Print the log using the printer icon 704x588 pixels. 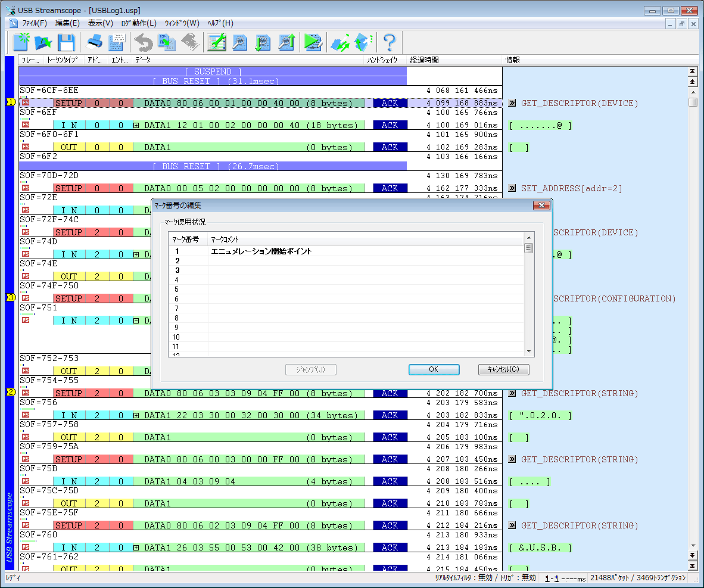[94, 42]
